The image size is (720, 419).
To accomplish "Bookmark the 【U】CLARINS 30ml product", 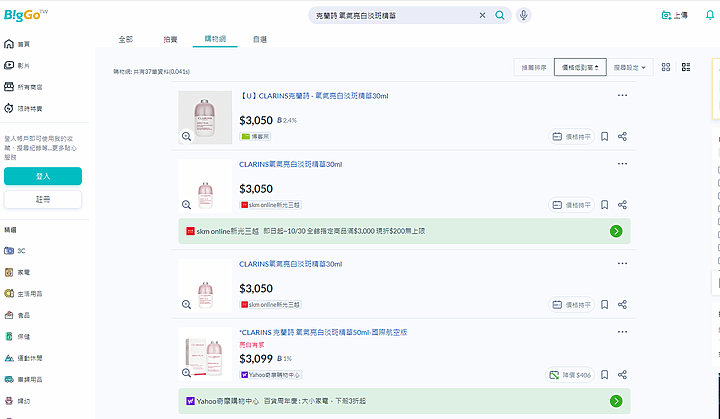I will [605, 136].
